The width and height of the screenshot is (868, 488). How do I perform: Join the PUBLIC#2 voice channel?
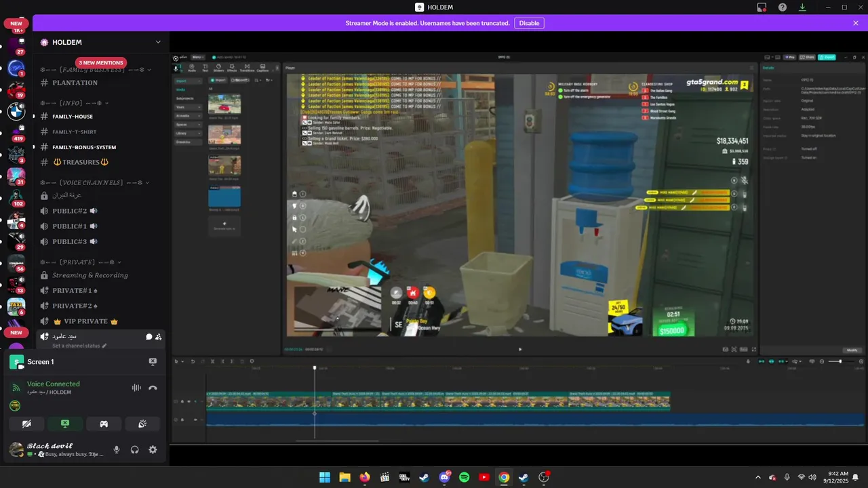99,211
